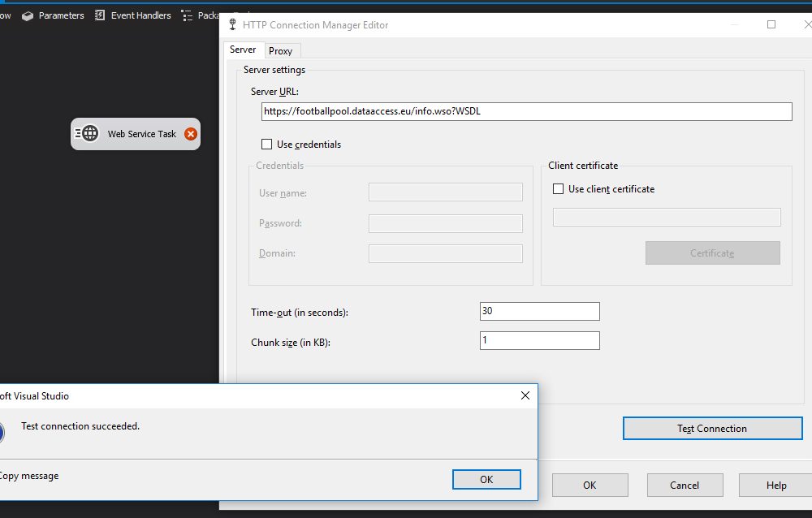Click the Package Explorer tab icon
Viewport: 812px width, 518px height.
187,16
